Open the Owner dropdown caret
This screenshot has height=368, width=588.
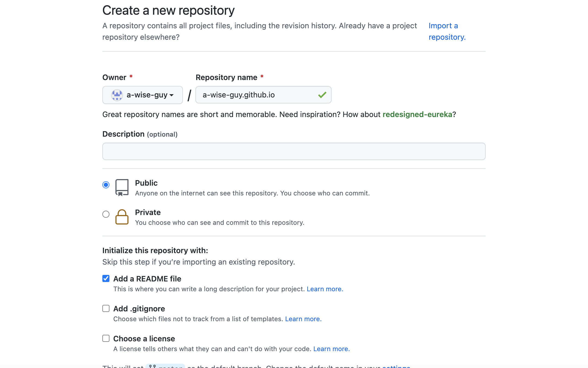point(171,95)
